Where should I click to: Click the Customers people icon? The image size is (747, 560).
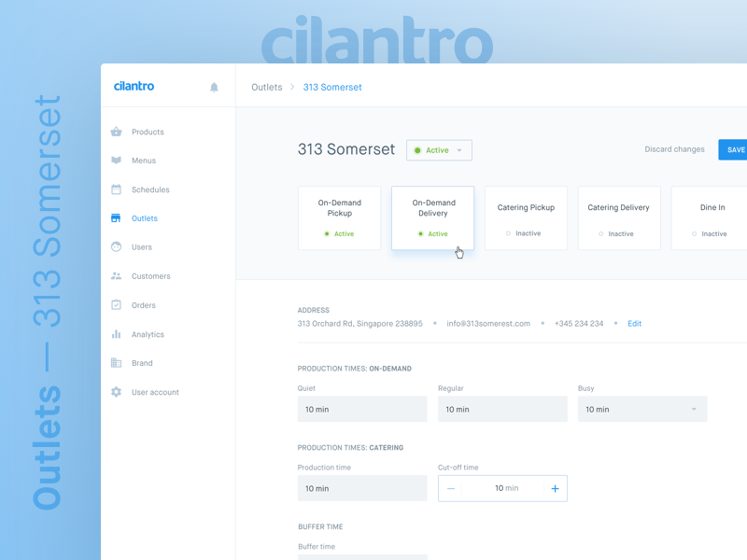point(116,275)
